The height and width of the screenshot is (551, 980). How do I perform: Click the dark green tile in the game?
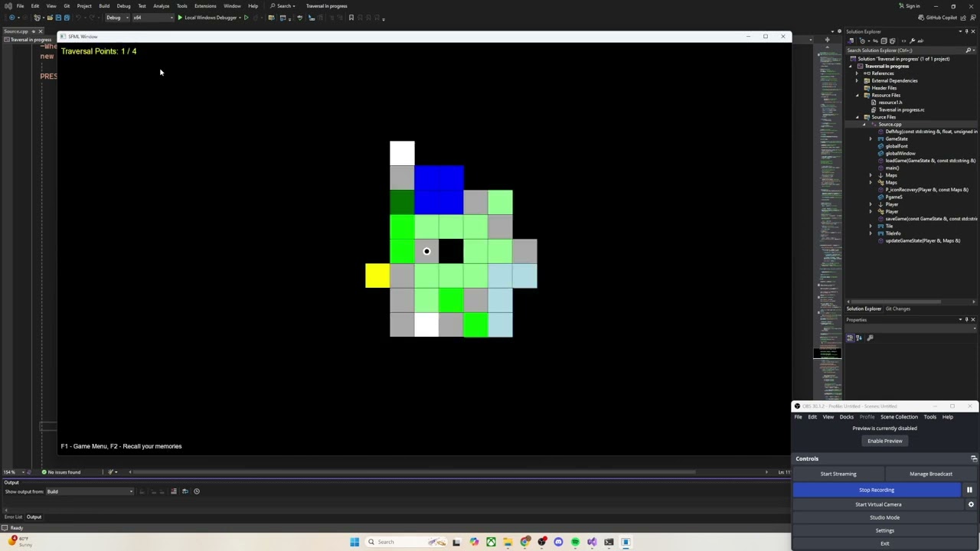tap(402, 202)
